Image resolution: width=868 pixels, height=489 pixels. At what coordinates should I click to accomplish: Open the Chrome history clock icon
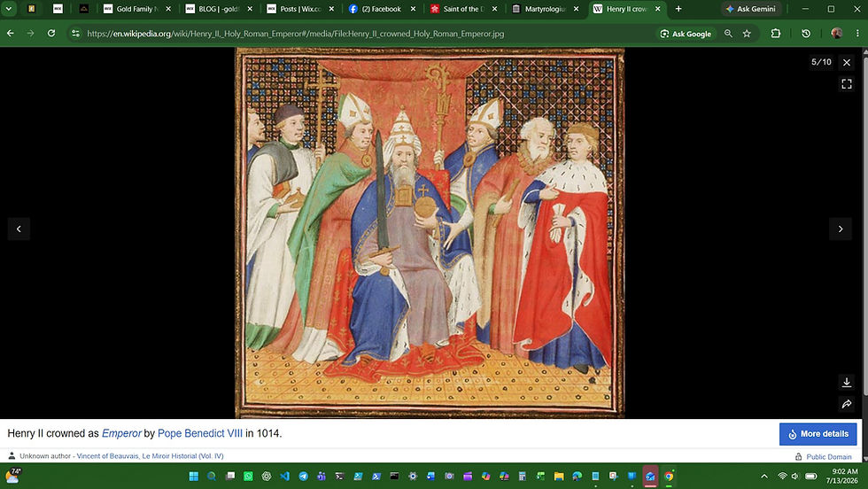click(x=806, y=34)
